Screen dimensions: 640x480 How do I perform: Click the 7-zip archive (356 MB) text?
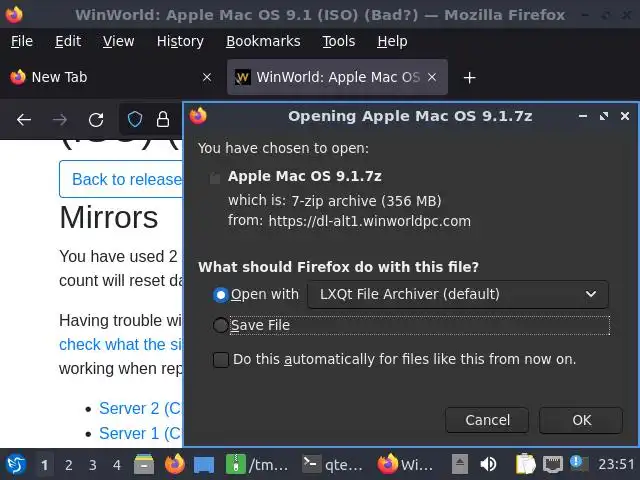[366, 201]
